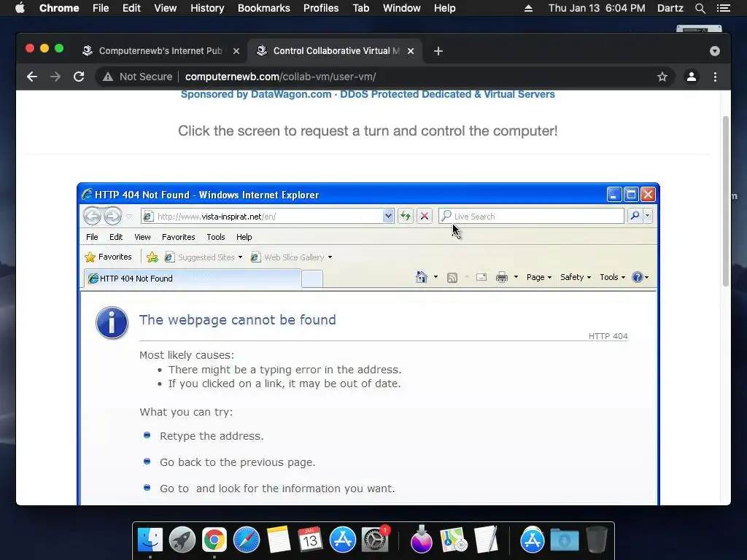The image size is (747, 560).
Task: Select the HTTP 404 Not Found IE tab
Action: tap(193, 279)
